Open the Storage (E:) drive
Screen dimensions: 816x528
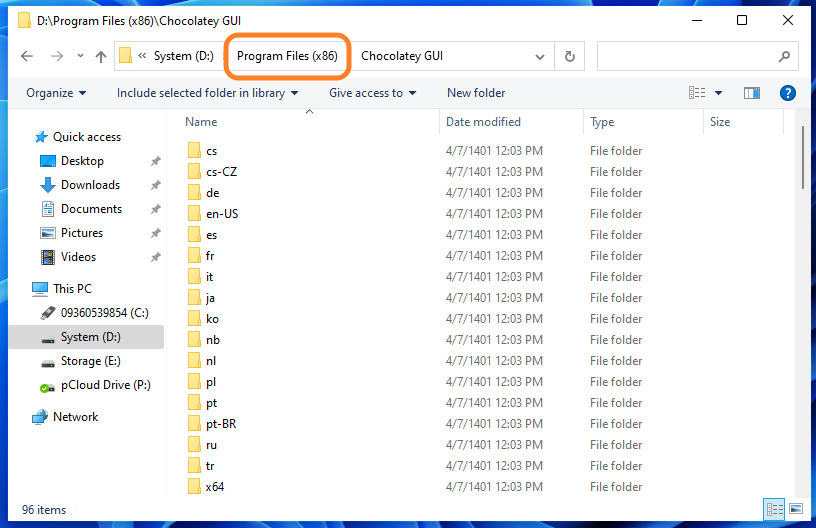pos(91,361)
